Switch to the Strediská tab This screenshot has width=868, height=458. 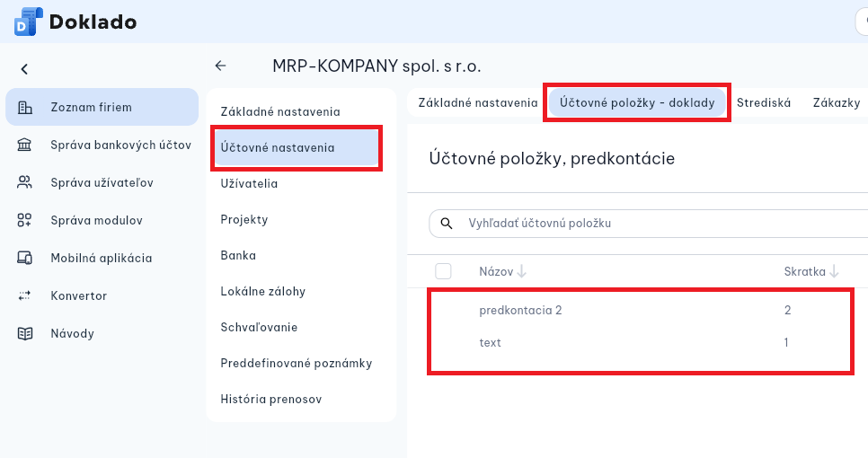764,102
